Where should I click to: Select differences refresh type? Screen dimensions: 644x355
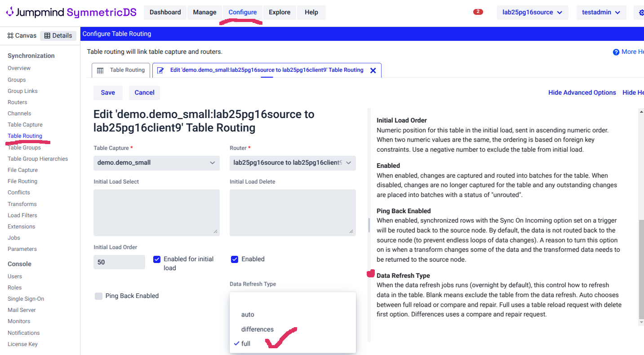(293, 329)
